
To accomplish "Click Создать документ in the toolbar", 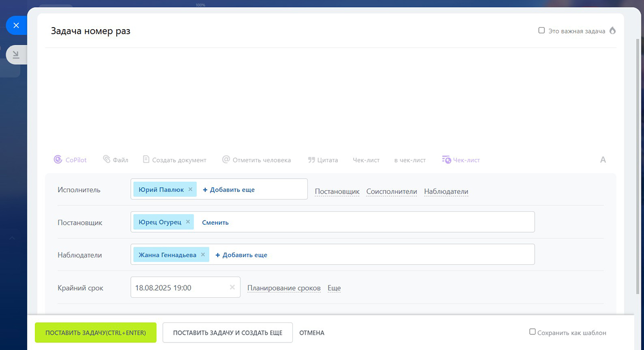I will [x=175, y=160].
